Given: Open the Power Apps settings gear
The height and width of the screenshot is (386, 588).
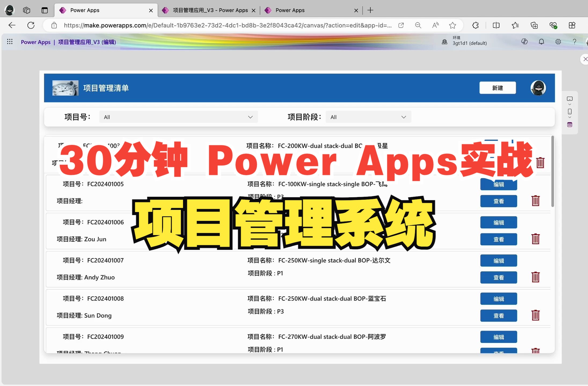Looking at the screenshot, I should 558,42.
